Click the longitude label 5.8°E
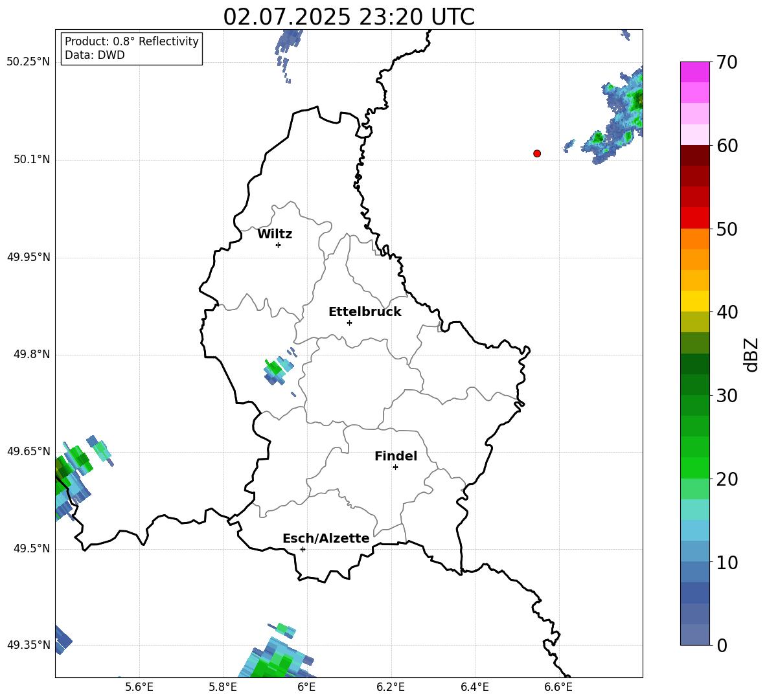Screen dimensions: 767x700 point(223,687)
